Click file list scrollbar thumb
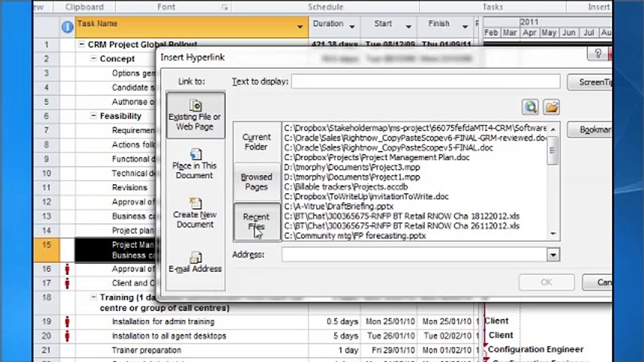 click(553, 150)
